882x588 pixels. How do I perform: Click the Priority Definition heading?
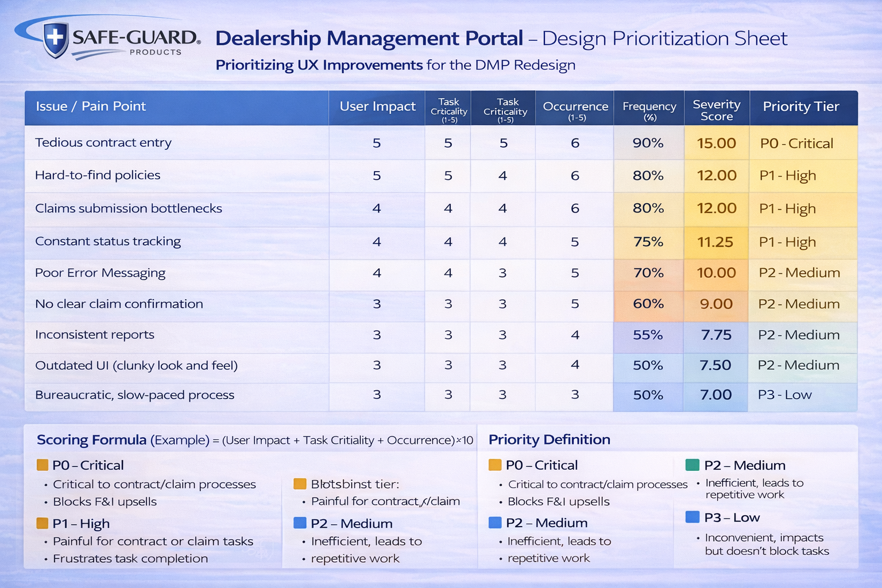(549, 440)
